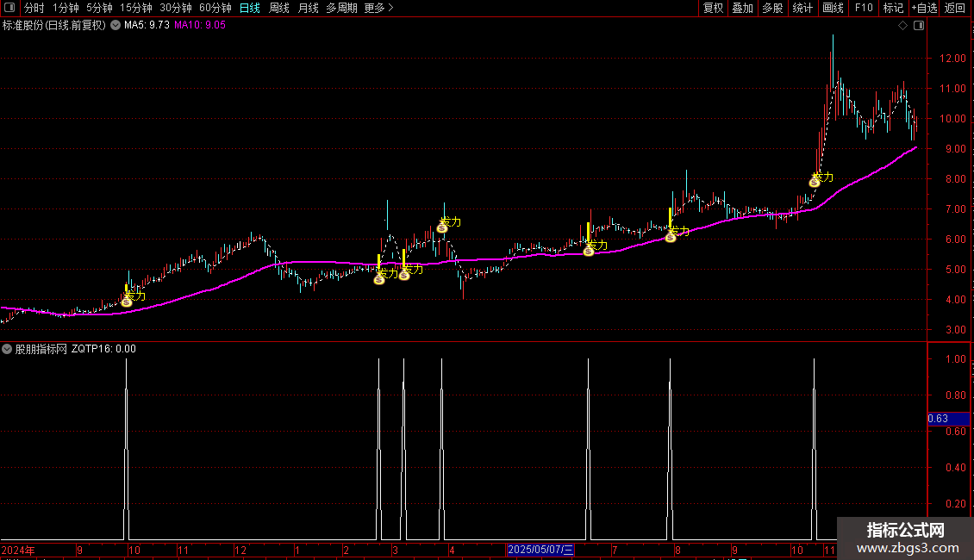Open the ZQTP16 sub-indicator dropdown arrow

(x=7, y=349)
